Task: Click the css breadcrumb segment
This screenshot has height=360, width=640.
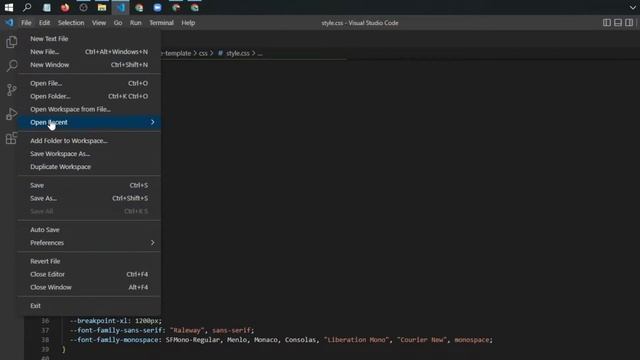Action: coord(203,53)
